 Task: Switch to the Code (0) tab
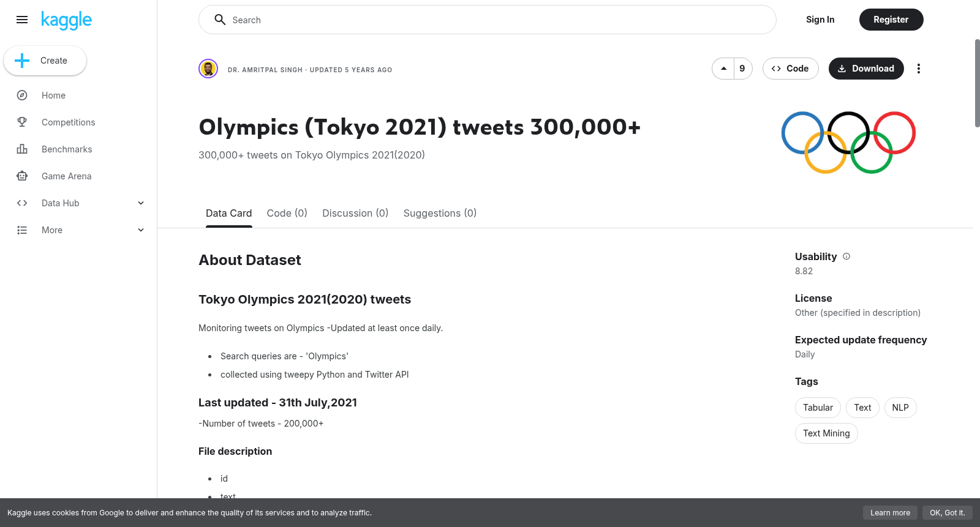tap(287, 213)
